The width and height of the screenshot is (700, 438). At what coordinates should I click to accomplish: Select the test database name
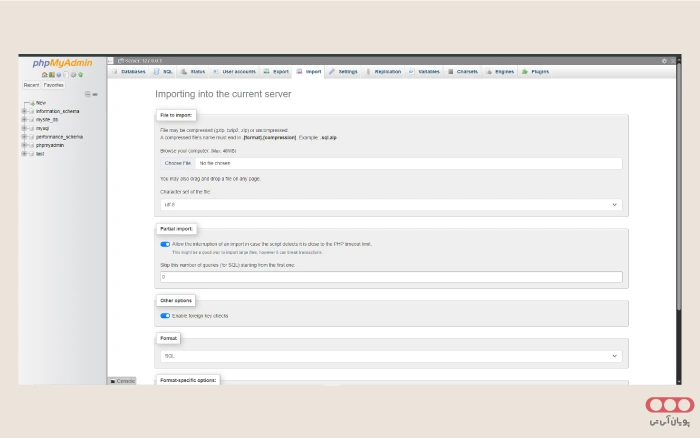(40, 154)
